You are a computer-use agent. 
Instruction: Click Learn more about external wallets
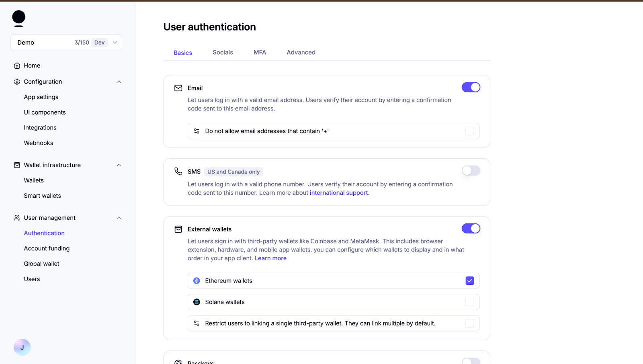click(270, 258)
